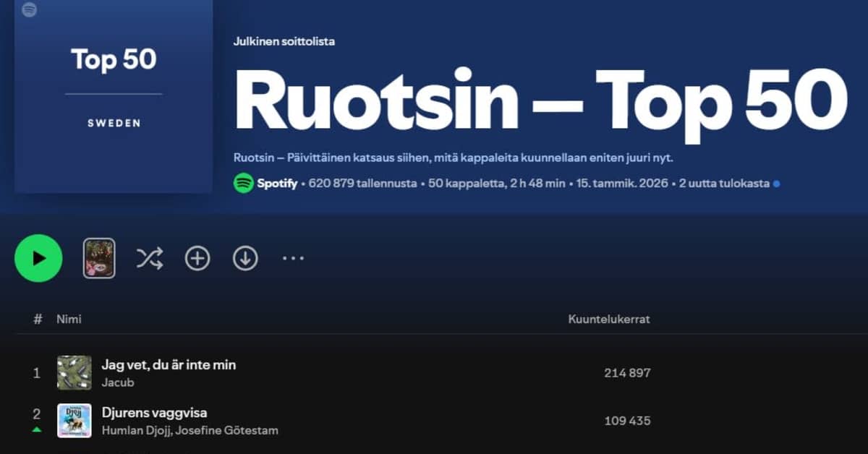Open the three-dot more options menu
The width and height of the screenshot is (868, 454).
[x=293, y=258]
